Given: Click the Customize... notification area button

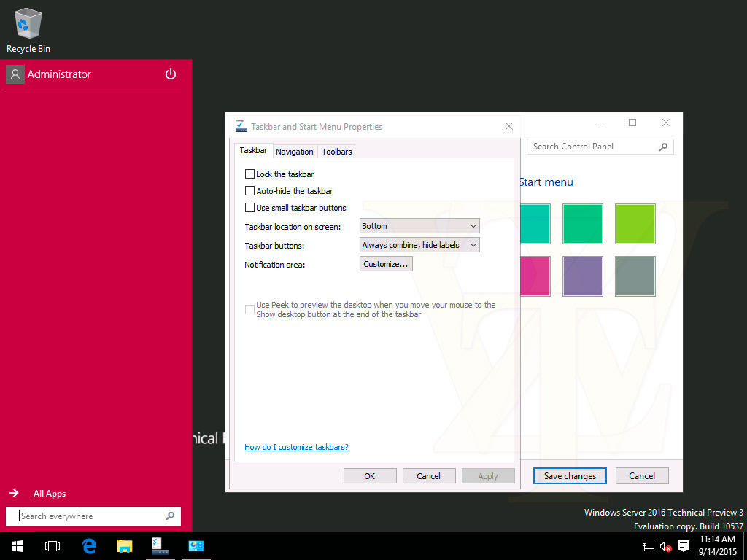Looking at the screenshot, I should pos(386,264).
